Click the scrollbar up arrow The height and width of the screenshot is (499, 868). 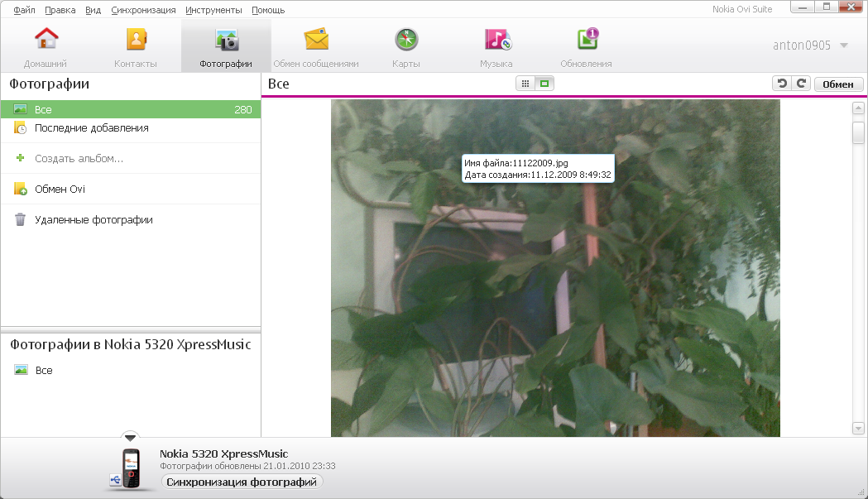coord(859,108)
